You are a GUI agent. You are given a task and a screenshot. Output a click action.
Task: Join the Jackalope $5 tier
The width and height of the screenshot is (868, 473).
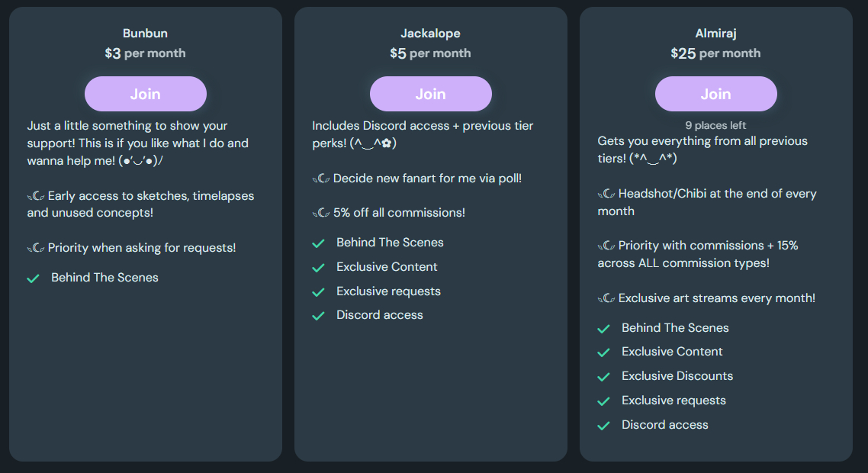pyautogui.click(x=430, y=94)
